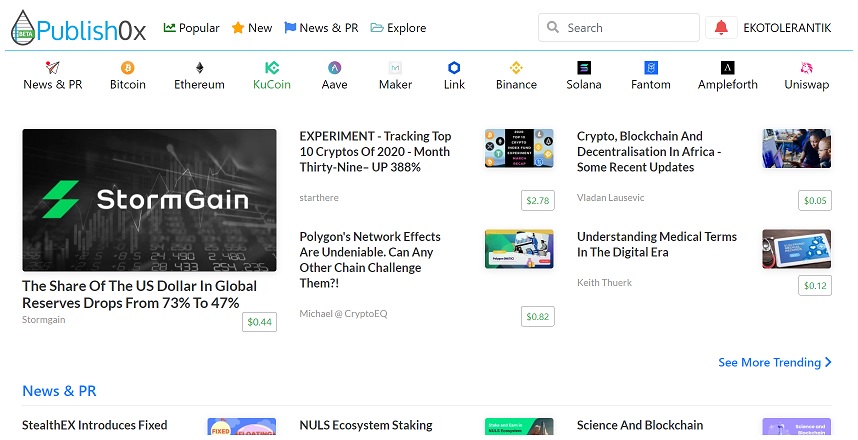
Task: Open the notifications bell
Action: pyautogui.click(x=720, y=28)
